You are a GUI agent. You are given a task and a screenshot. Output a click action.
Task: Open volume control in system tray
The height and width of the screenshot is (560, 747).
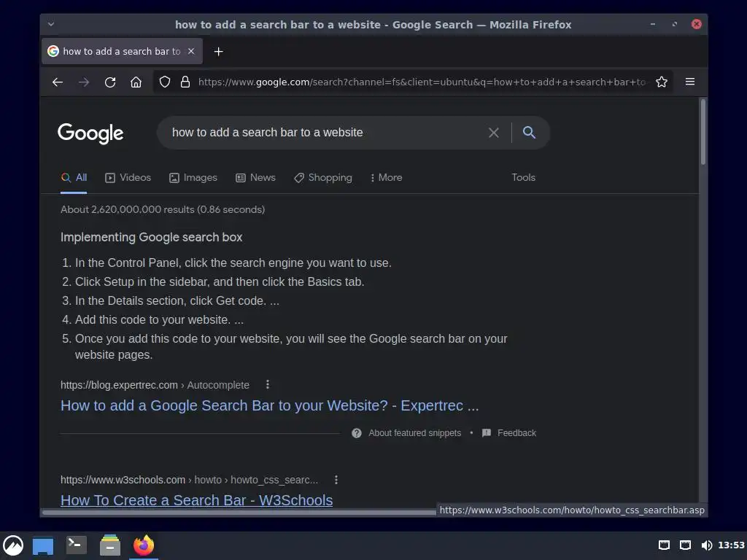tap(706, 545)
